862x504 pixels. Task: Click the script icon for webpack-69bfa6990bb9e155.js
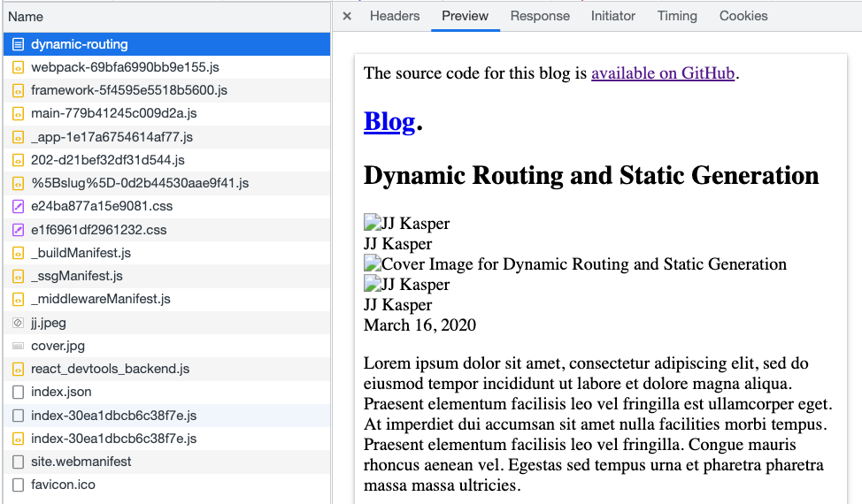[18, 67]
